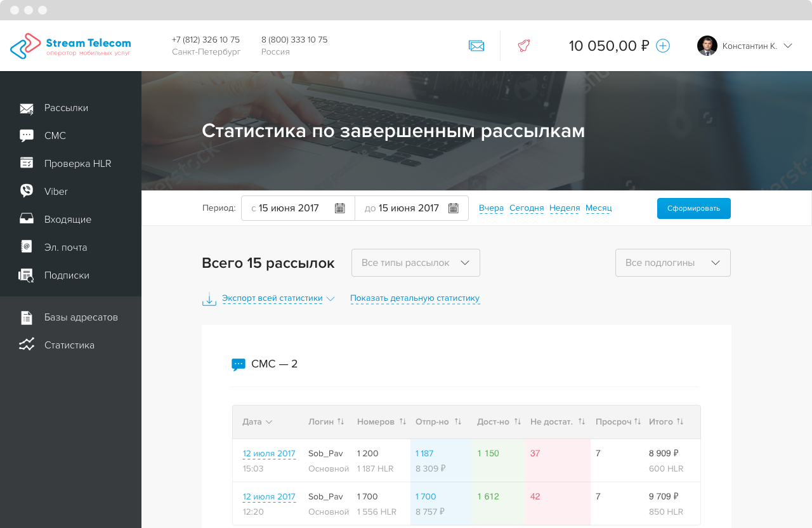Open Входящие section
The height and width of the screenshot is (528, 812).
(x=68, y=220)
